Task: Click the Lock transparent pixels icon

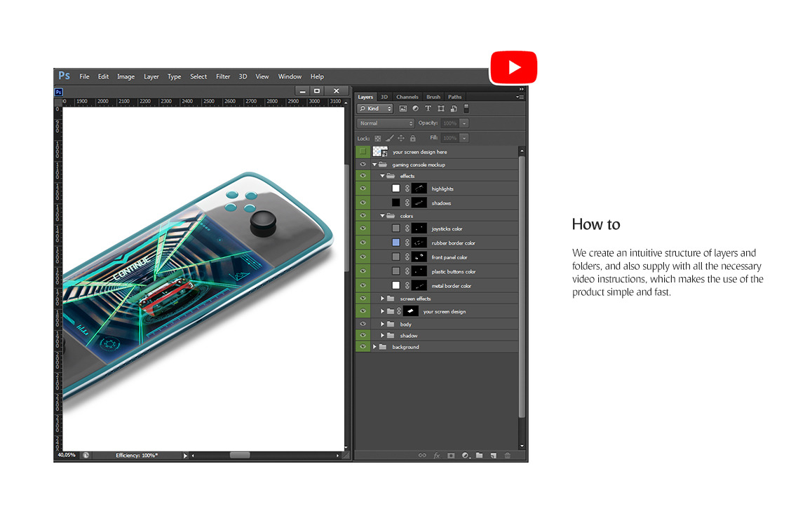Action: click(x=378, y=138)
